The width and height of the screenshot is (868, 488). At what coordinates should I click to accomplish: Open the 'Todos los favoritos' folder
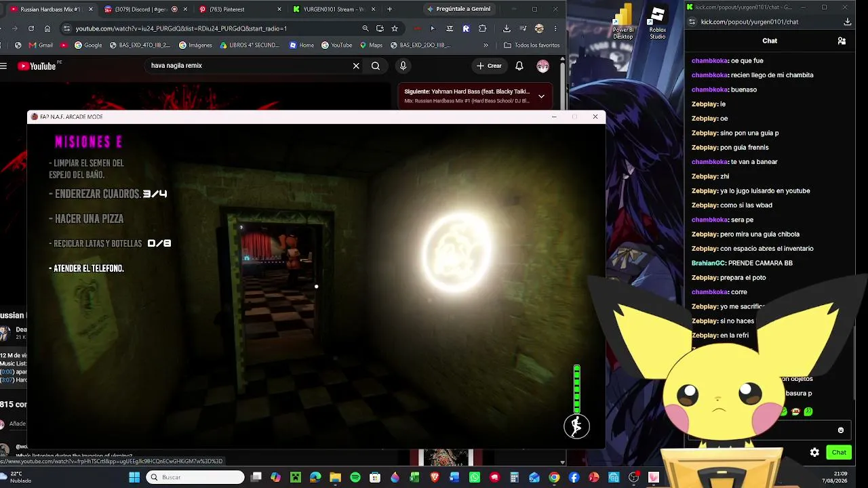[x=532, y=45]
